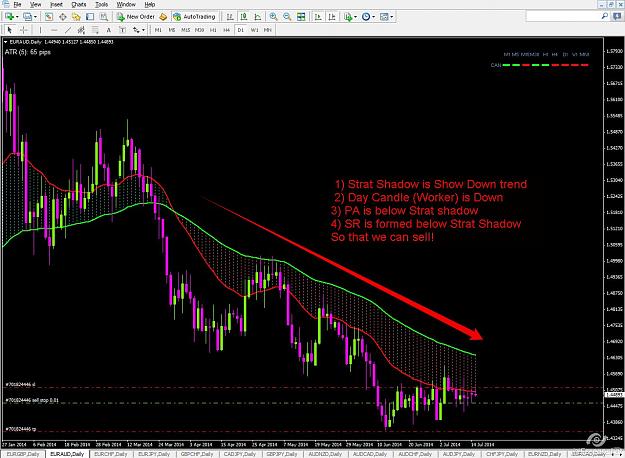The height and width of the screenshot is (458, 625).
Task: Switch to M30 timeframe
Action: (x=200, y=30)
